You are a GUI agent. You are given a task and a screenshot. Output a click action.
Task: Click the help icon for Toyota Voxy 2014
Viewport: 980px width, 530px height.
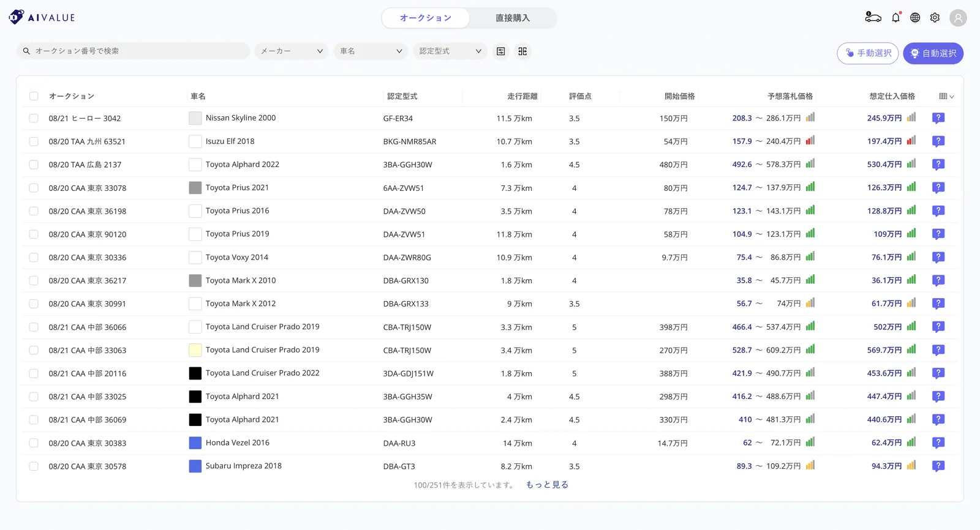tap(938, 258)
